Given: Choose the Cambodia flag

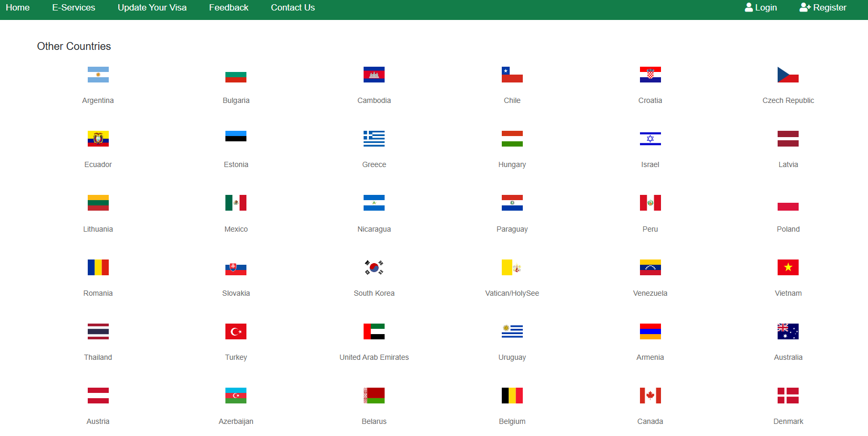Looking at the screenshot, I should [x=374, y=75].
